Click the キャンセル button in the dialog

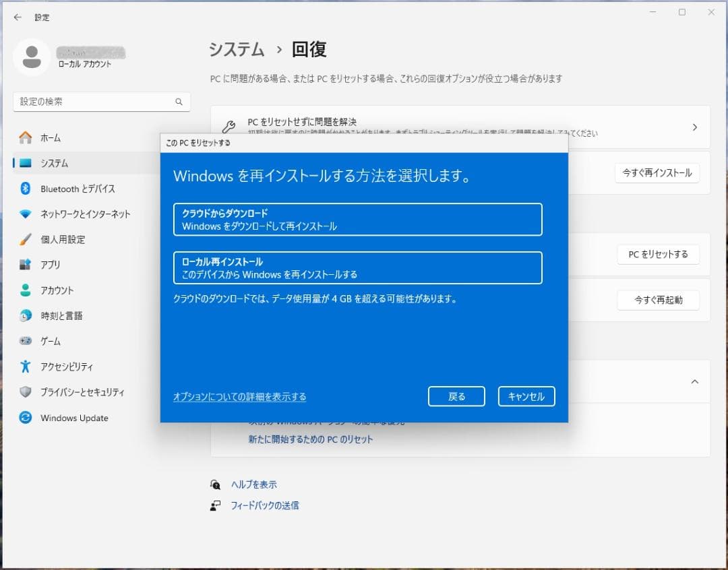[x=526, y=396]
